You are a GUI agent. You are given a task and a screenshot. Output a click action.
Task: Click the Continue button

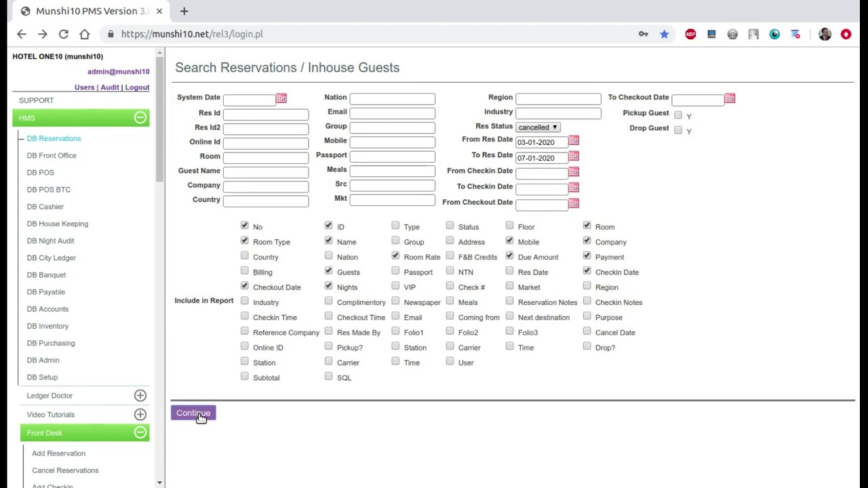click(193, 413)
